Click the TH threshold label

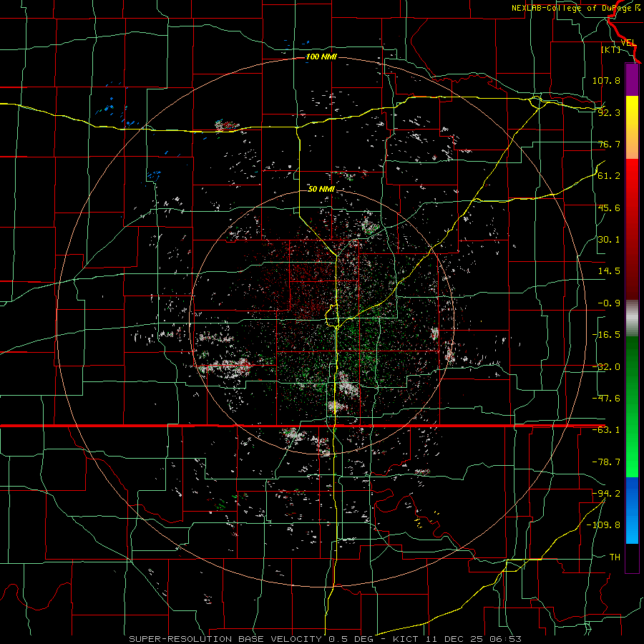click(615, 557)
